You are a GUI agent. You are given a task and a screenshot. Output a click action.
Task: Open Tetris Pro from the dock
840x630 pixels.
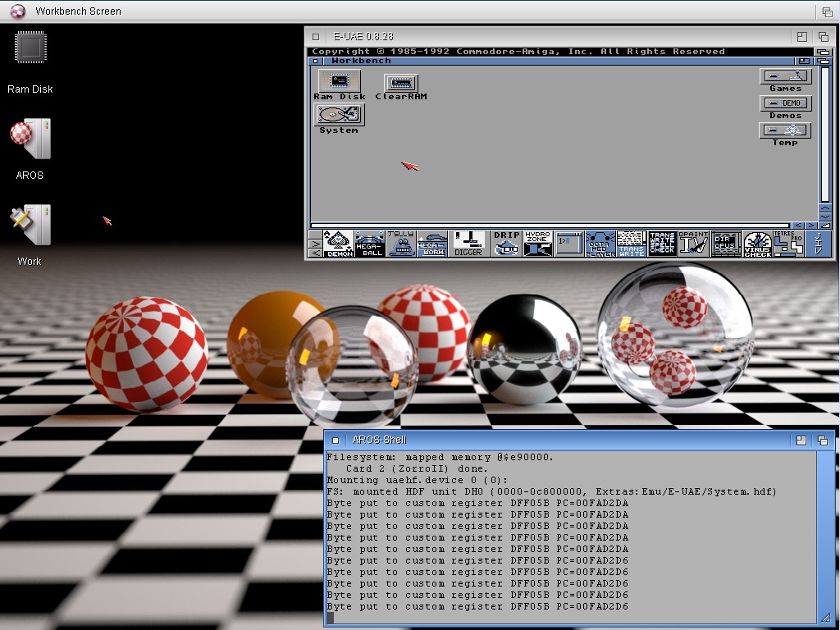(x=789, y=244)
